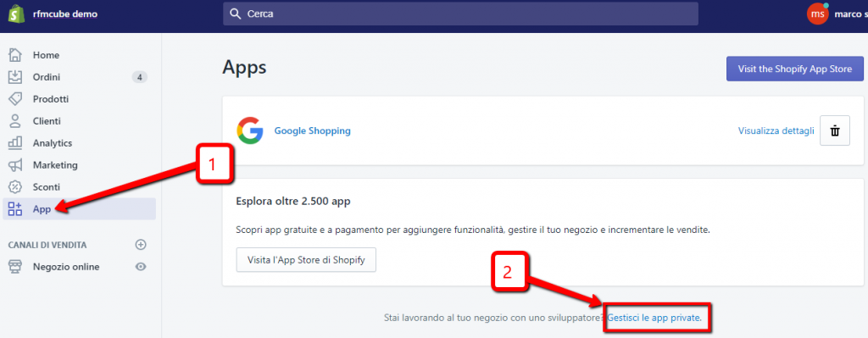The height and width of the screenshot is (338, 868).
Task: Open the Marketing megaphone icon
Action: (x=15, y=165)
